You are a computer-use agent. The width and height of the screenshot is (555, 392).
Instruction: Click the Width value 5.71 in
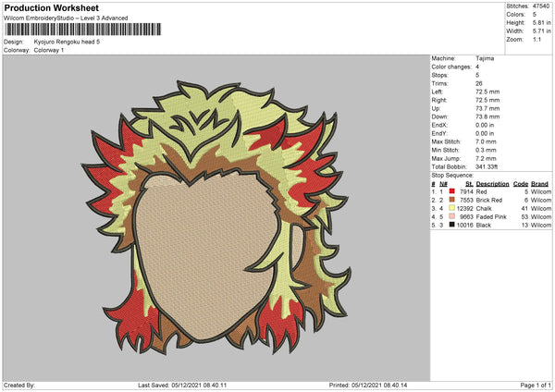(x=542, y=31)
